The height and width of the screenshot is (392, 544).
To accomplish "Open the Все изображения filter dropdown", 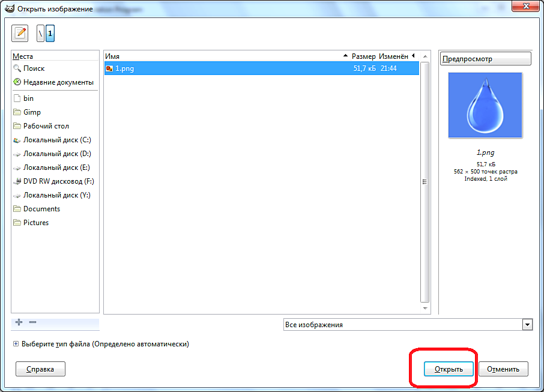I will (408, 325).
